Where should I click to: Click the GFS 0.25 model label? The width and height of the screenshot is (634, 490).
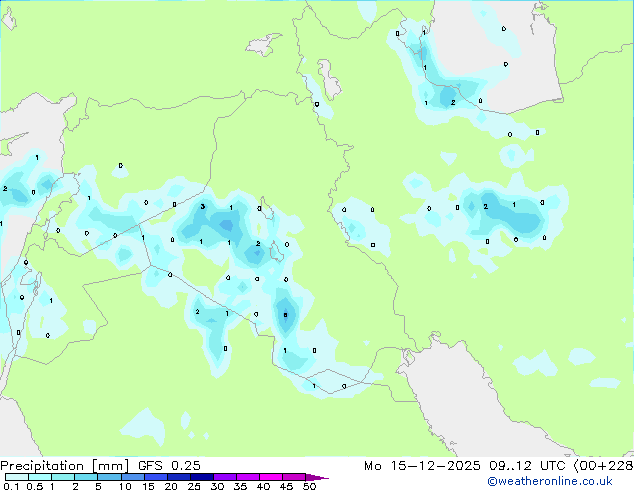point(169,466)
